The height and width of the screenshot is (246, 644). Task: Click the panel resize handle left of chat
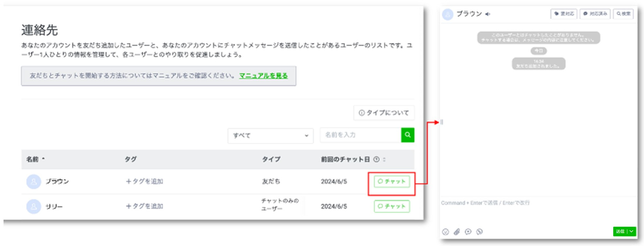point(442,122)
